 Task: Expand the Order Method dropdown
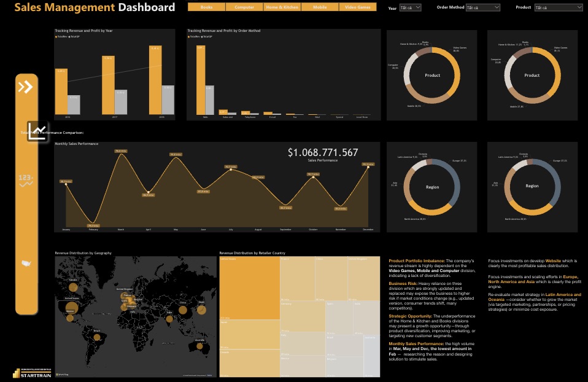482,8
